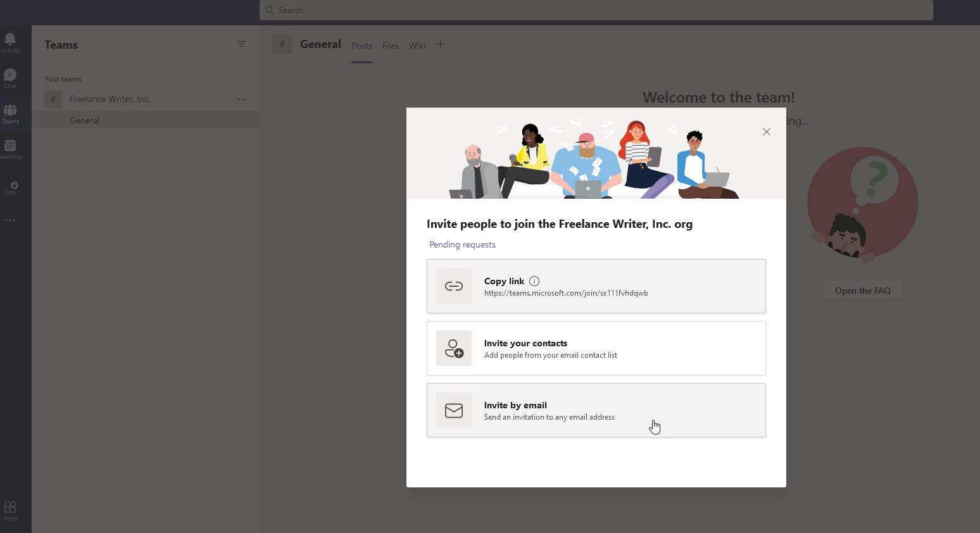Add a tab with the plus icon
The image size is (980, 533).
[441, 44]
